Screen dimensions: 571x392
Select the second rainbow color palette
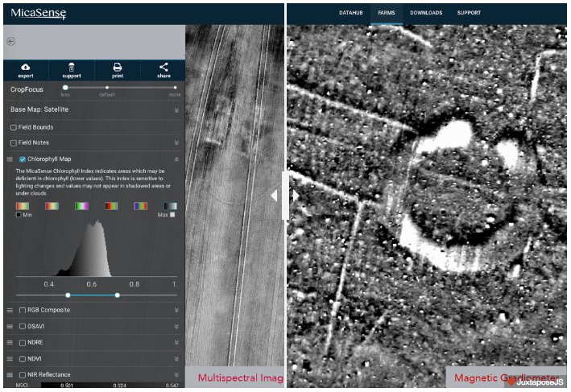[x=52, y=206]
